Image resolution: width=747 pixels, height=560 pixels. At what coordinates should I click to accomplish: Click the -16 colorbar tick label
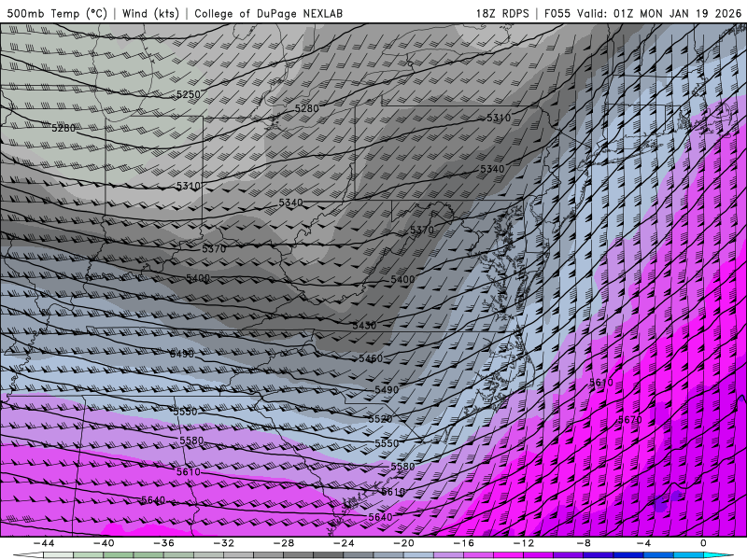click(x=463, y=543)
